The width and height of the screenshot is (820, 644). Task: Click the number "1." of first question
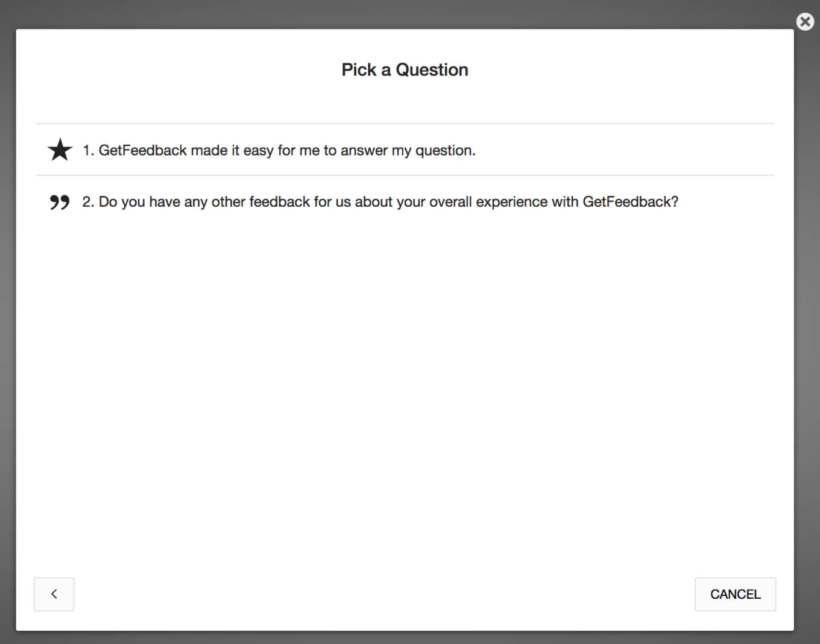[x=89, y=150]
